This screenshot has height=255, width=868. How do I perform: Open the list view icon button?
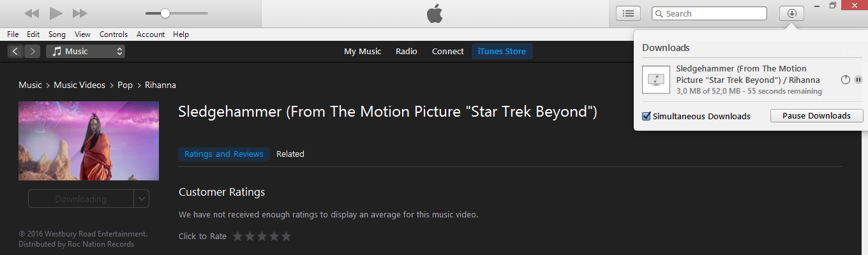point(628,13)
